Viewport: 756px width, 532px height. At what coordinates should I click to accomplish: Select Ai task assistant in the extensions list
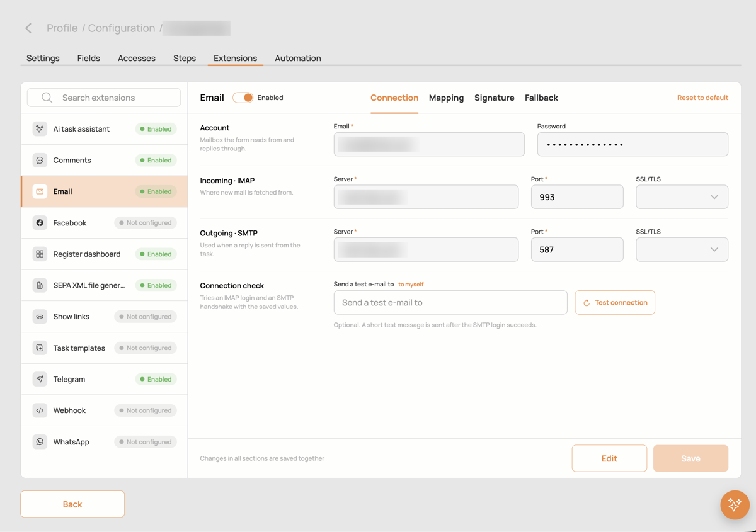click(x=104, y=129)
